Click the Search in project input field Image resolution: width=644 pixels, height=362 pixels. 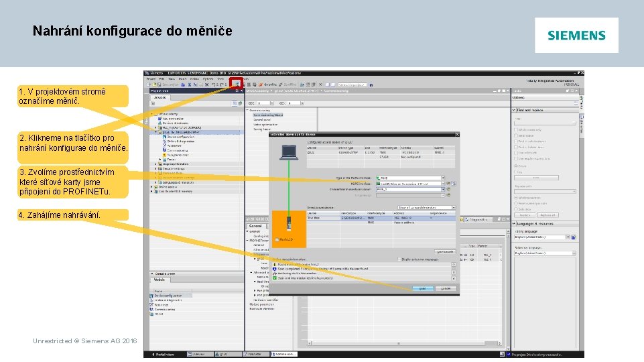pos(352,84)
